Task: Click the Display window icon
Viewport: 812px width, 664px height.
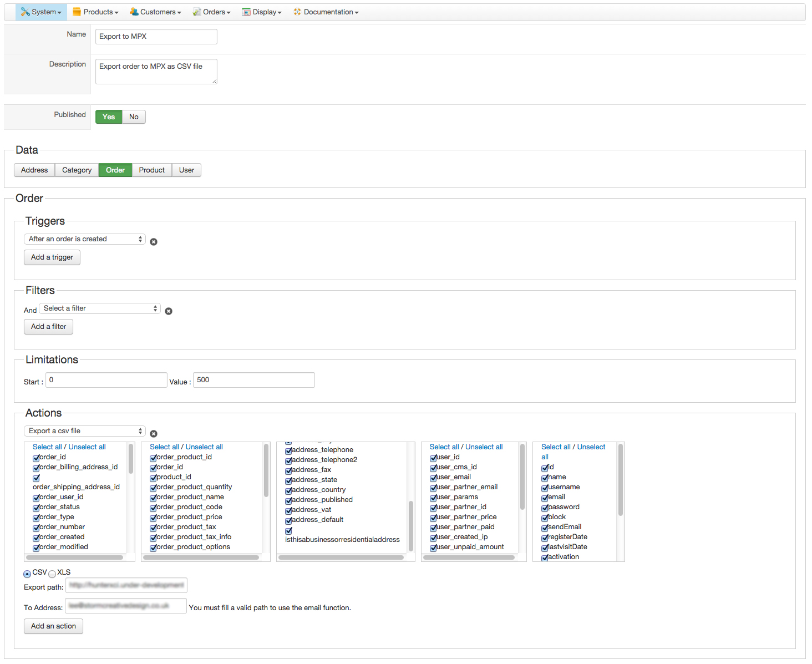Action: tap(246, 12)
